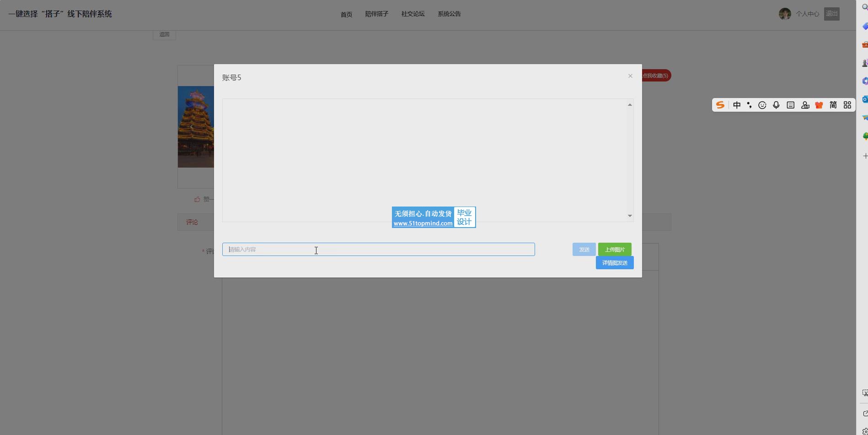Click the IME user account icon
This screenshot has width=868, height=435.
click(805, 105)
